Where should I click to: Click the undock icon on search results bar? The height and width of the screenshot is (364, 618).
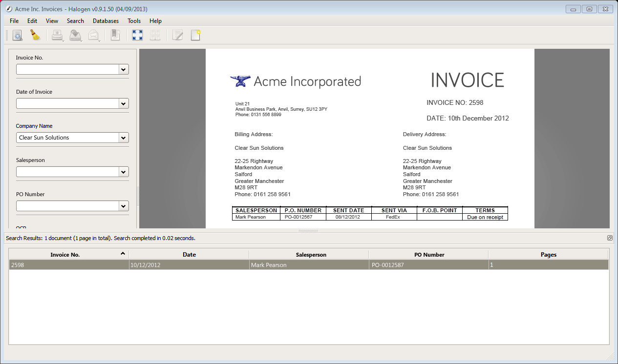point(610,238)
